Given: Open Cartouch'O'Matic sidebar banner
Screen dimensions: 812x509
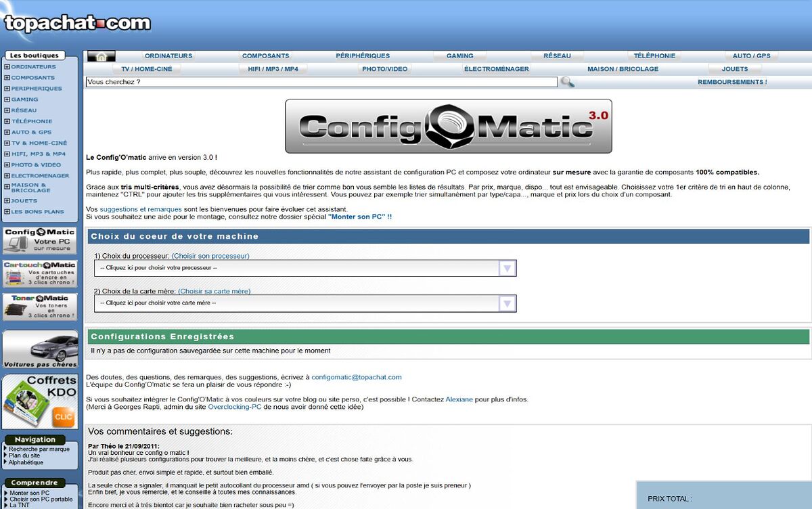Looking at the screenshot, I should click(40, 273).
